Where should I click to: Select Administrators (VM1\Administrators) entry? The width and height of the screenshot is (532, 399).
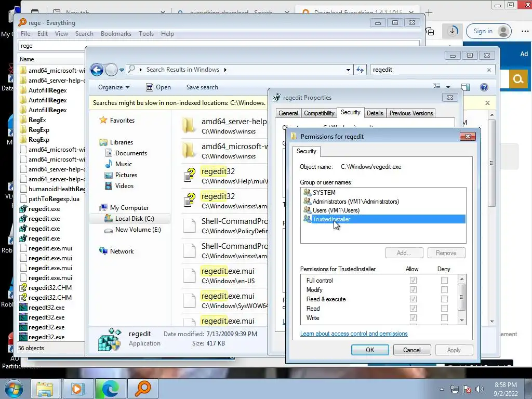(x=355, y=202)
